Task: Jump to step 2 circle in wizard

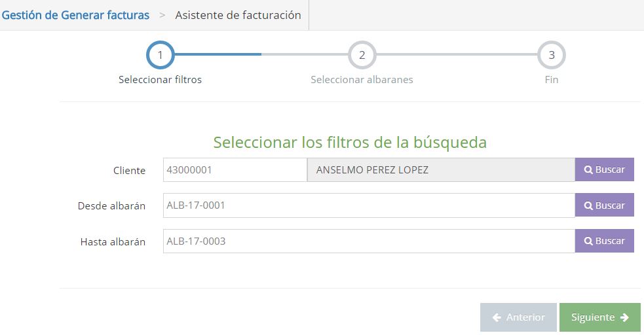Action: (x=362, y=54)
